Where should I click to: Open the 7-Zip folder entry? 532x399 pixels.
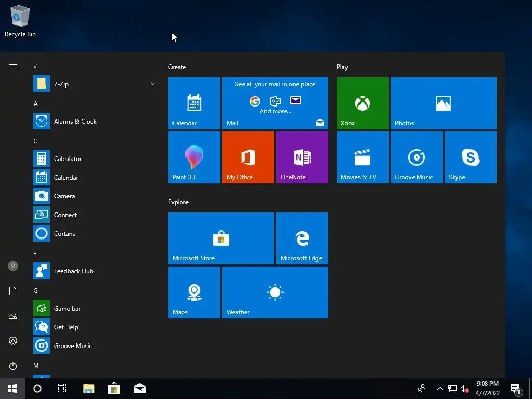[x=95, y=84]
